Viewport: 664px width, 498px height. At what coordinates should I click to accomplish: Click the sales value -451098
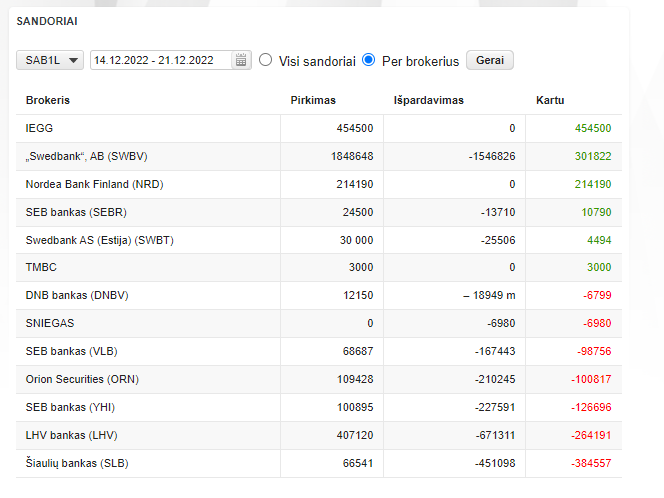tap(495, 463)
